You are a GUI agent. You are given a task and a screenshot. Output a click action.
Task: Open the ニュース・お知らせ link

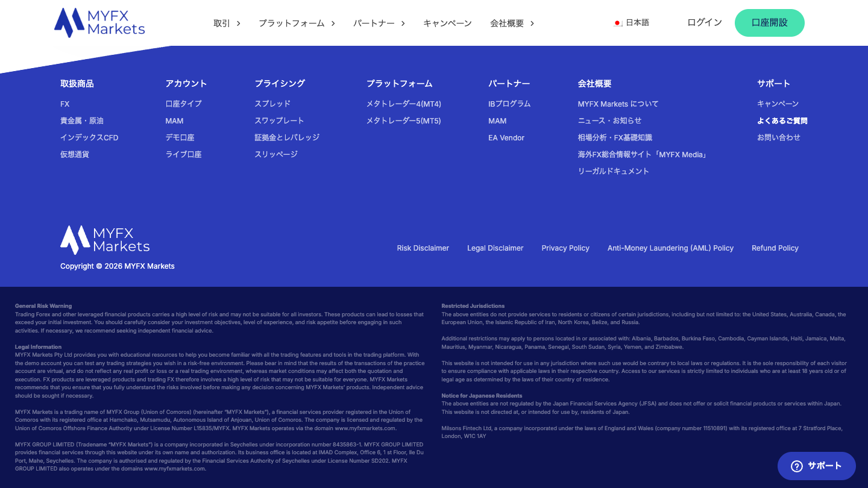pos(610,121)
